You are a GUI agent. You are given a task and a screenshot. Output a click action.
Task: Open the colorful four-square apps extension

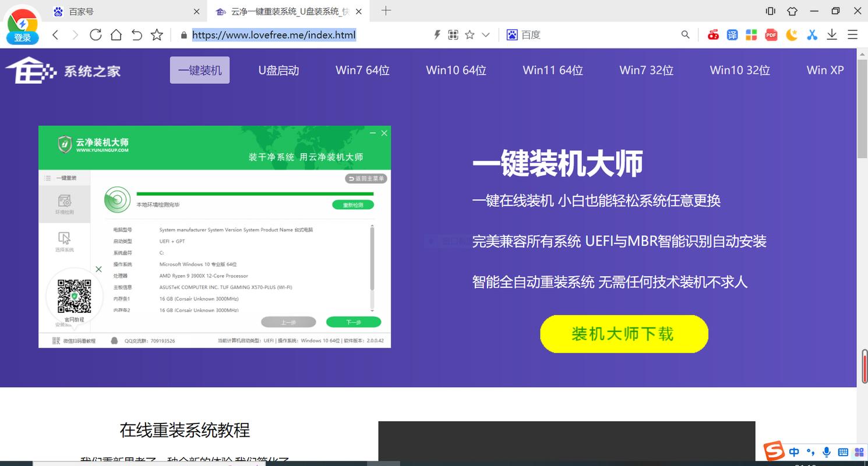[x=751, y=35]
